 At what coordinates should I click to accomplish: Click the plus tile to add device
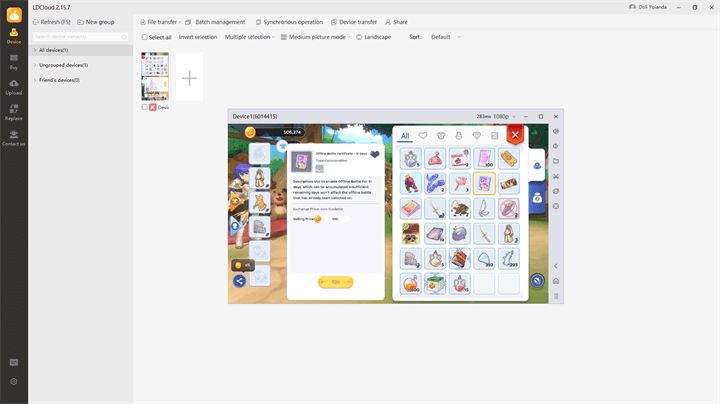pos(189,76)
